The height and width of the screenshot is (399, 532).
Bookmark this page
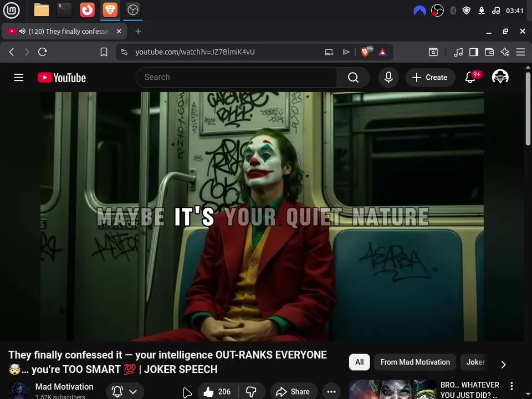pos(104,52)
